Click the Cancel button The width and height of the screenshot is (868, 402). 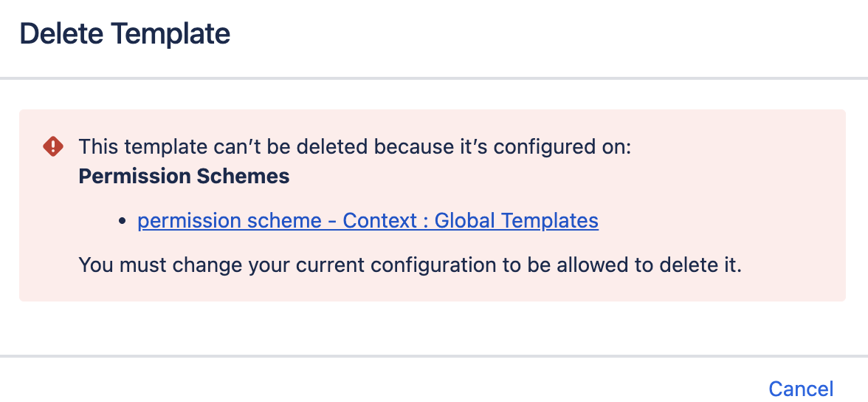(x=800, y=389)
